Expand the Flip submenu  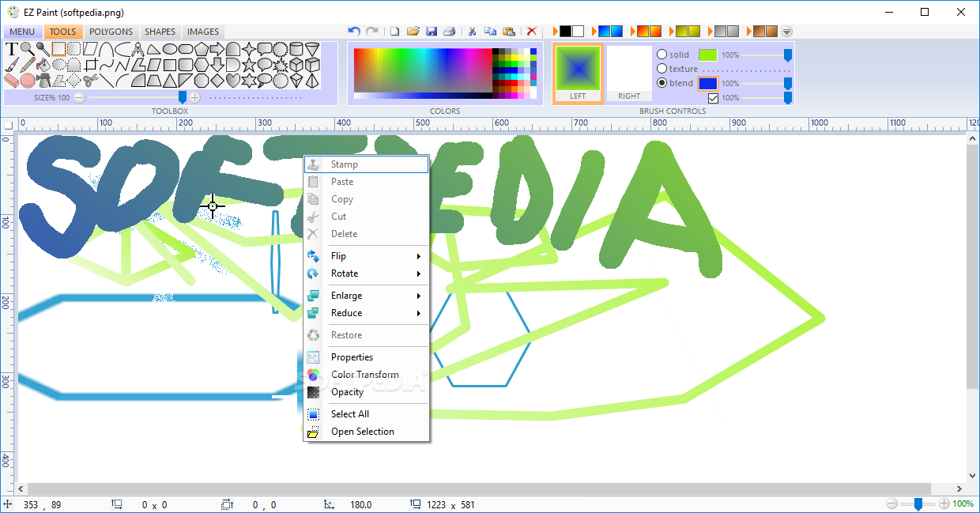367,256
